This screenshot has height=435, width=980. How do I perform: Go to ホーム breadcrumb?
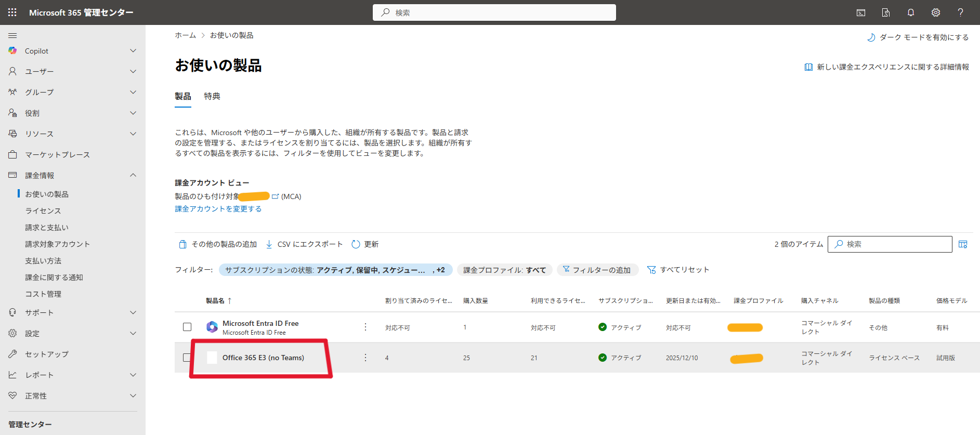pyautogui.click(x=185, y=35)
